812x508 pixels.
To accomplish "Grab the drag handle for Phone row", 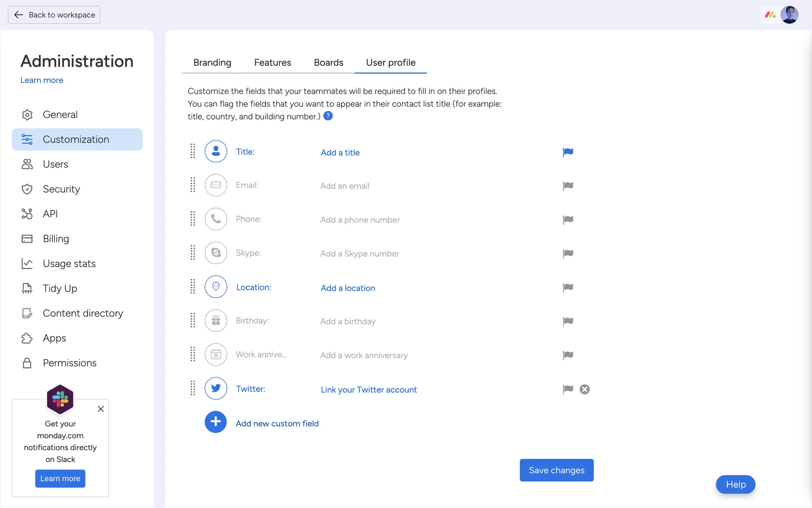I will (193, 219).
